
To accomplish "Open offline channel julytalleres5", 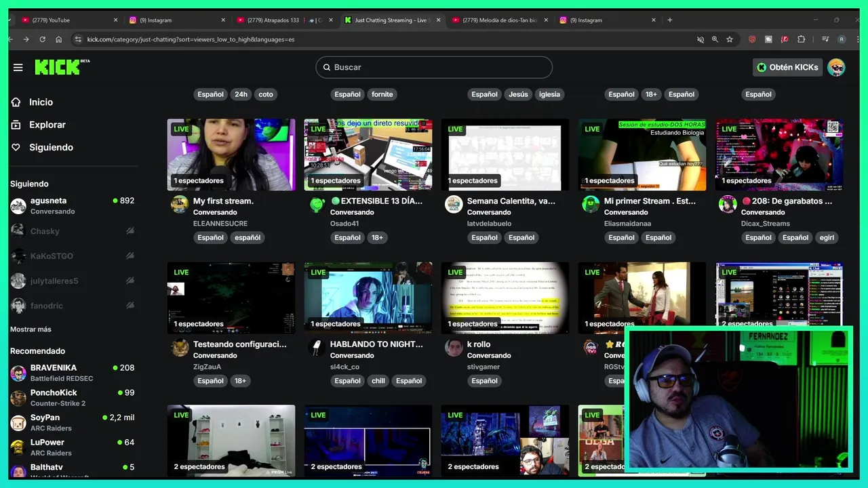I will (72, 281).
